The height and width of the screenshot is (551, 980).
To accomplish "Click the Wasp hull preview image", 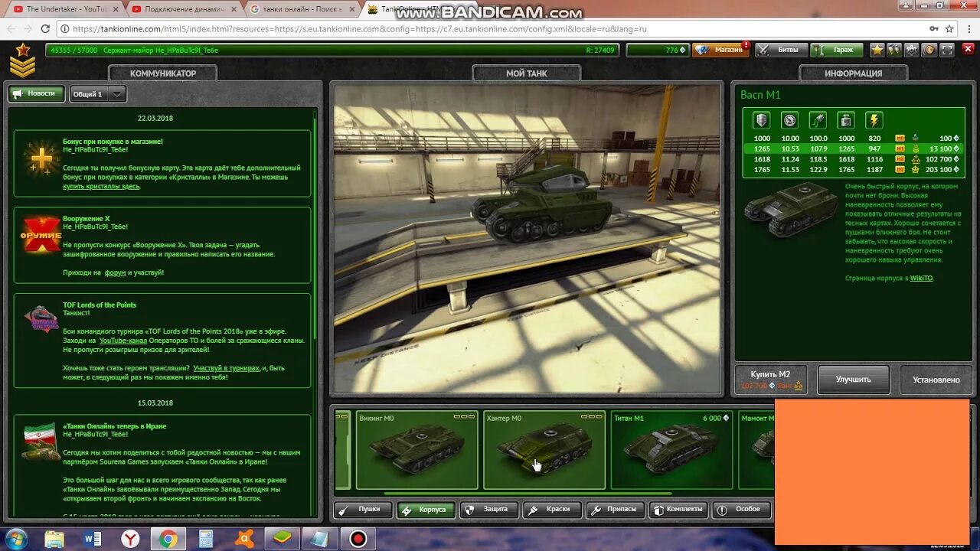I will coord(791,209).
